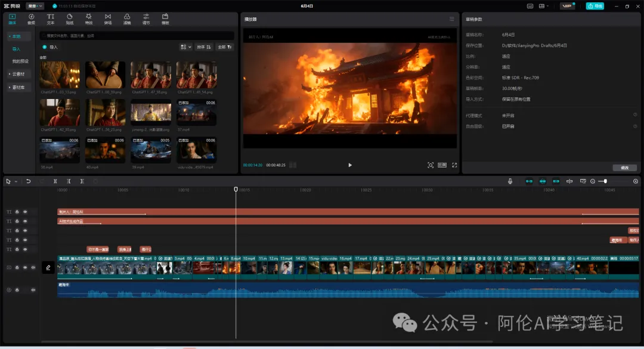Click the 修改 modify button

pos(625,168)
